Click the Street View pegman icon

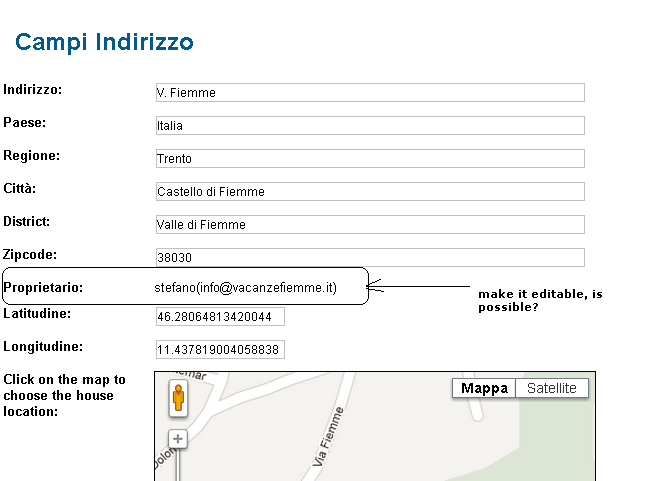(178, 398)
